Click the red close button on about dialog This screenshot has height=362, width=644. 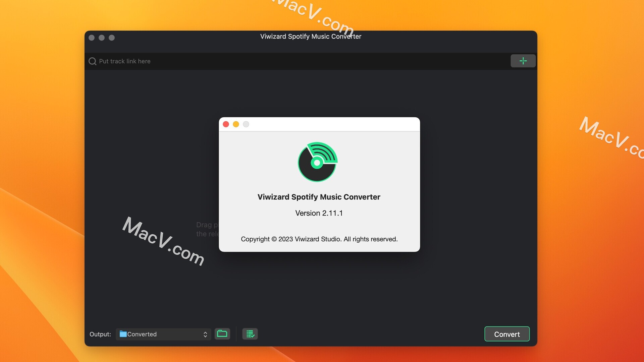(226, 124)
